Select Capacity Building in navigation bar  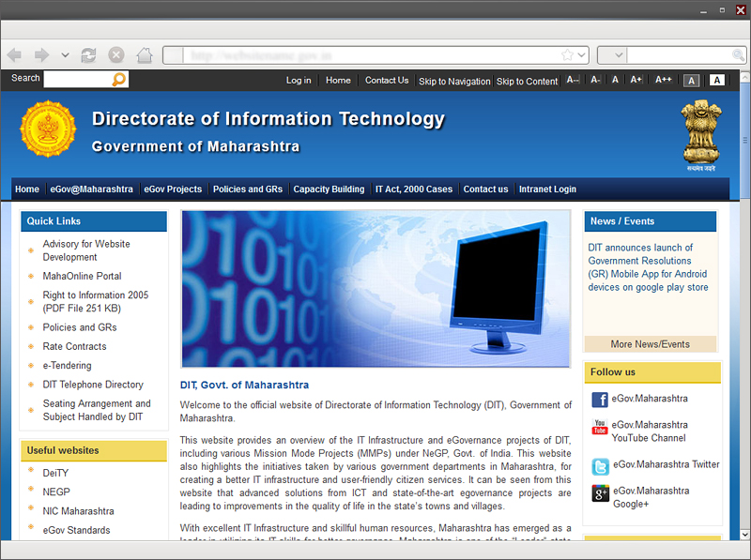click(x=329, y=189)
